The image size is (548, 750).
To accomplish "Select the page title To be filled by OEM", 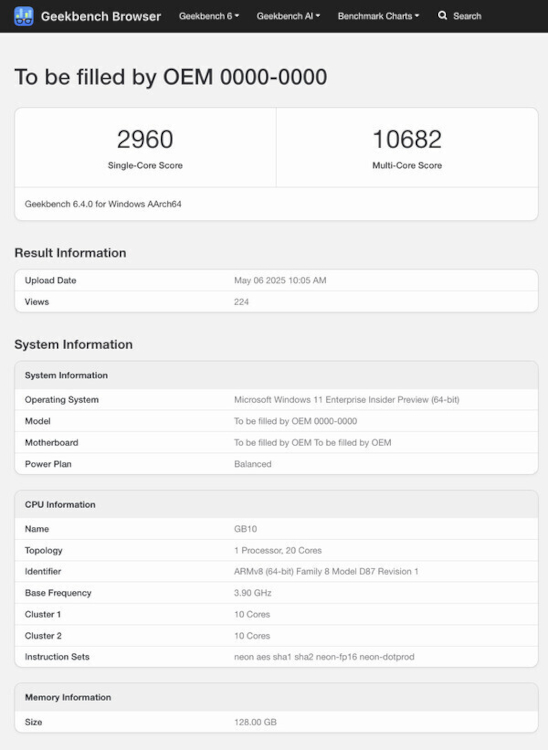I will (171, 77).
